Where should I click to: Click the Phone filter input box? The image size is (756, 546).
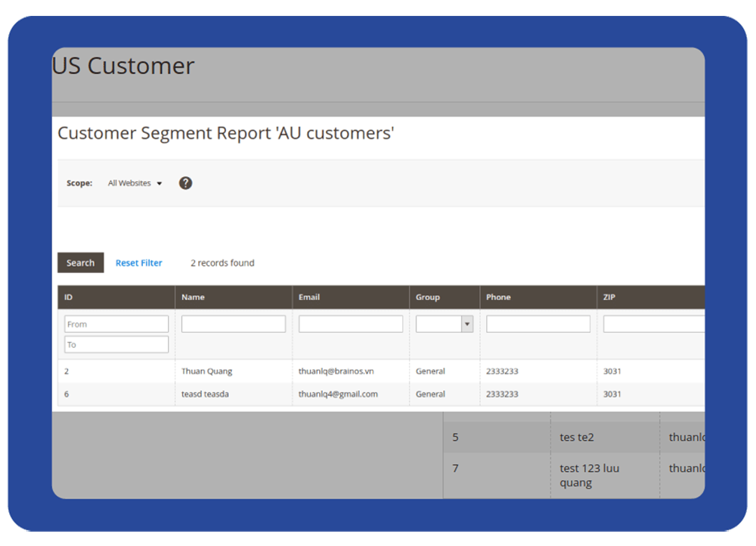(538, 324)
